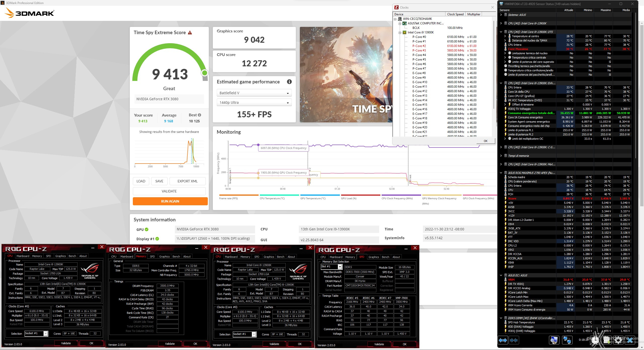Click the SAVE button
Viewport: 644px width, 350px height.
pos(159,181)
